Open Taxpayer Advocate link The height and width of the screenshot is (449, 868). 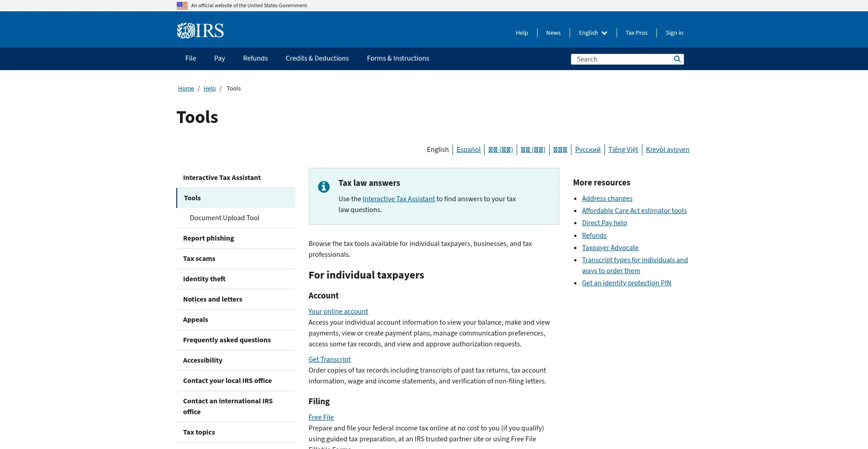coord(610,248)
